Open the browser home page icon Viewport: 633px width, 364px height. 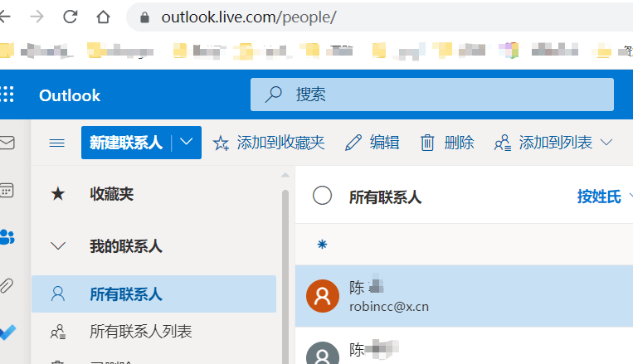pyautogui.click(x=103, y=17)
